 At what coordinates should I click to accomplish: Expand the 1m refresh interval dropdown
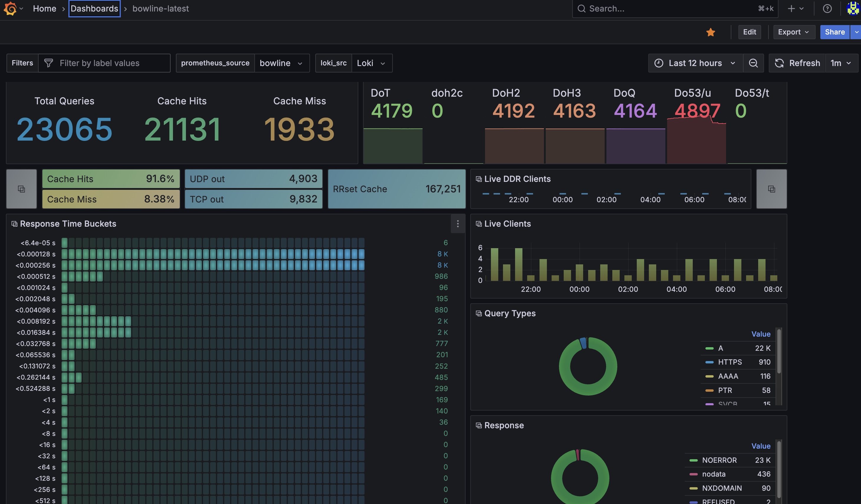coord(841,63)
